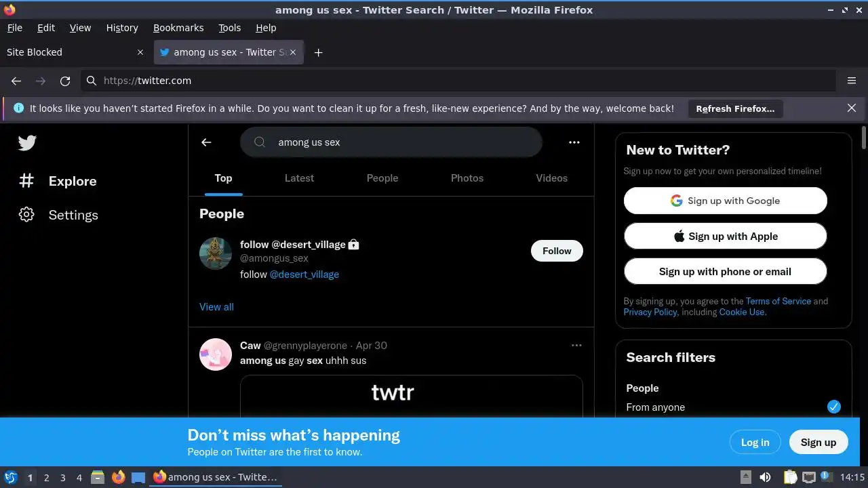This screenshot has width=868, height=488.
Task: Click the taskbar start menu icon
Action: click(10, 477)
